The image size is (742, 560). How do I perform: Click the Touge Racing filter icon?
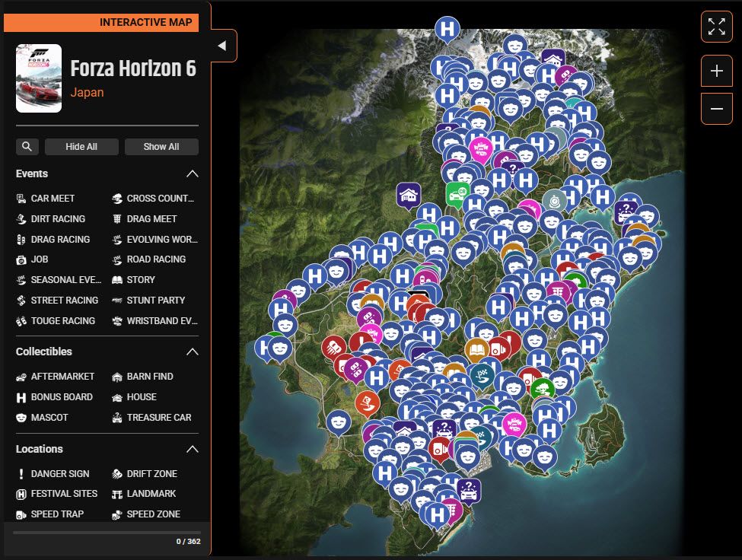click(x=21, y=321)
